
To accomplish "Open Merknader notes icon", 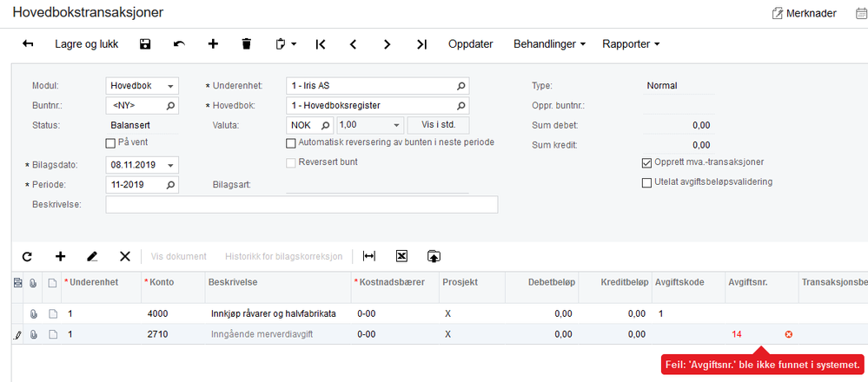I will point(778,13).
